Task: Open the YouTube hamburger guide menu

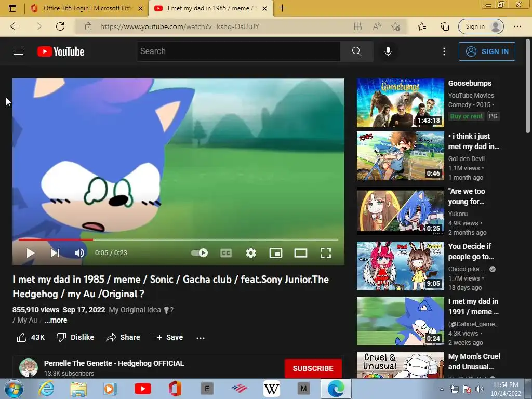Action: [19, 51]
